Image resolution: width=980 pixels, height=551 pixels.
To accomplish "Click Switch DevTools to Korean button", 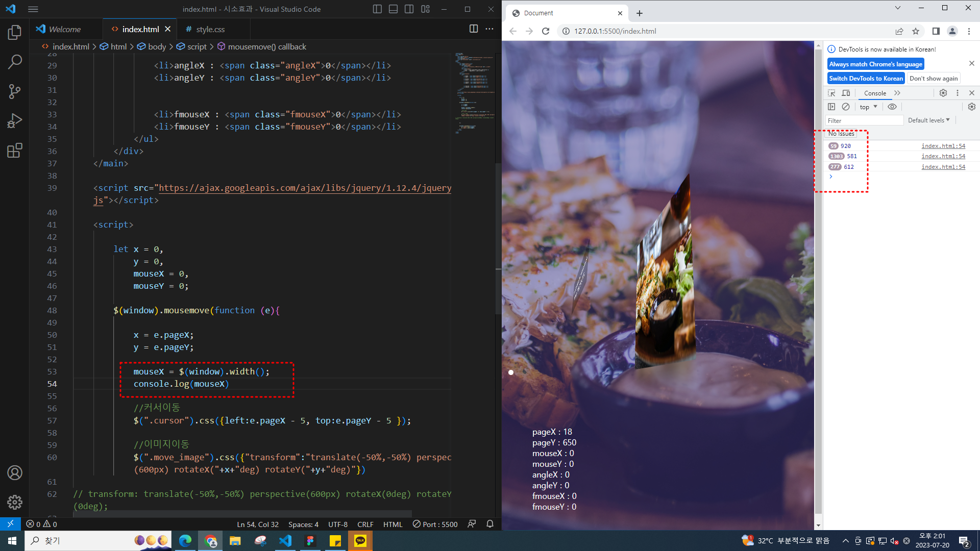I will (866, 78).
